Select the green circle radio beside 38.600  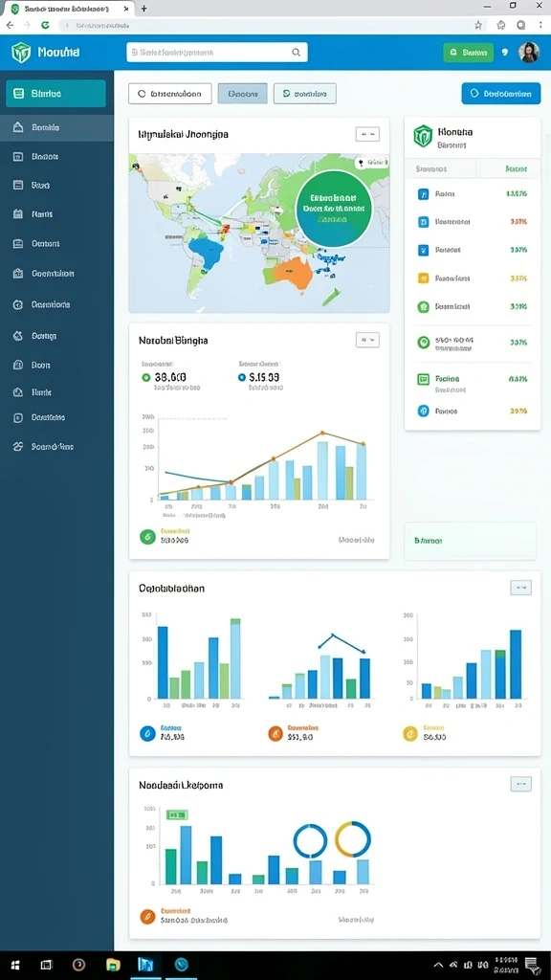click(x=146, y=377)
